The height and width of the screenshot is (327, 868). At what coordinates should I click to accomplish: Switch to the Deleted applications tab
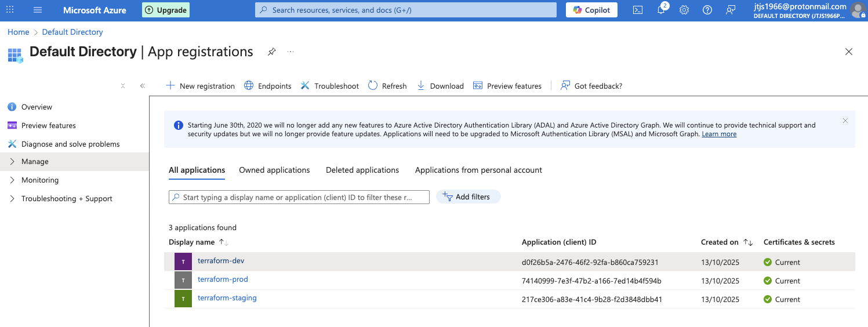(362, 170)
